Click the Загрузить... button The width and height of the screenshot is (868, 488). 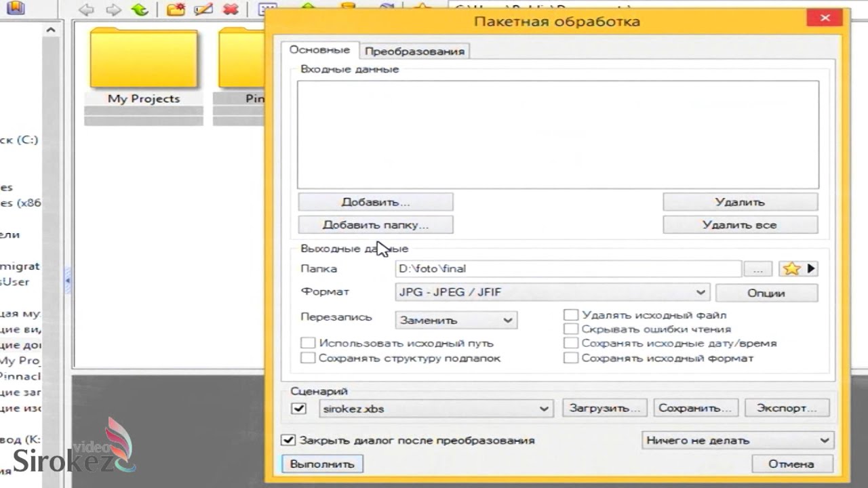605,408
